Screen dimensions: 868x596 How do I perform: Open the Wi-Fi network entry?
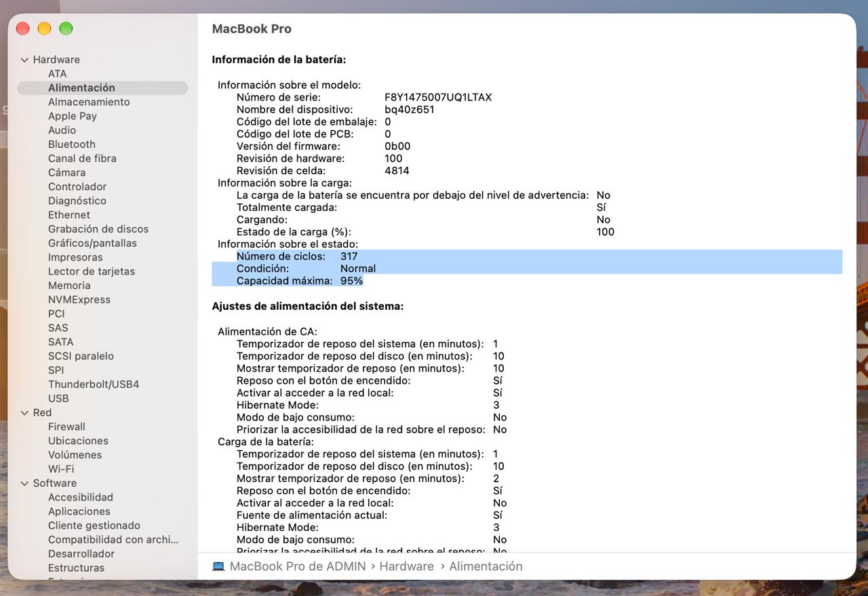(61, 469)
